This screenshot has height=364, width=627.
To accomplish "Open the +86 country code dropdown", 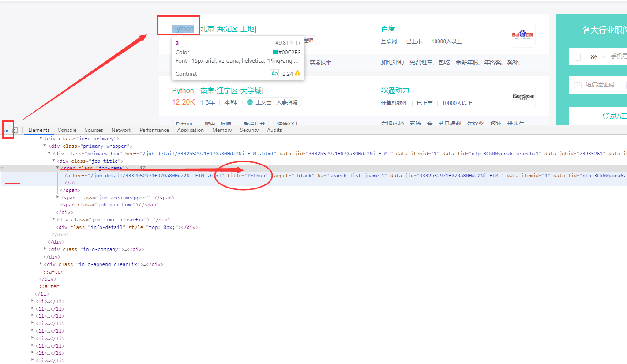I will [596, 57].
